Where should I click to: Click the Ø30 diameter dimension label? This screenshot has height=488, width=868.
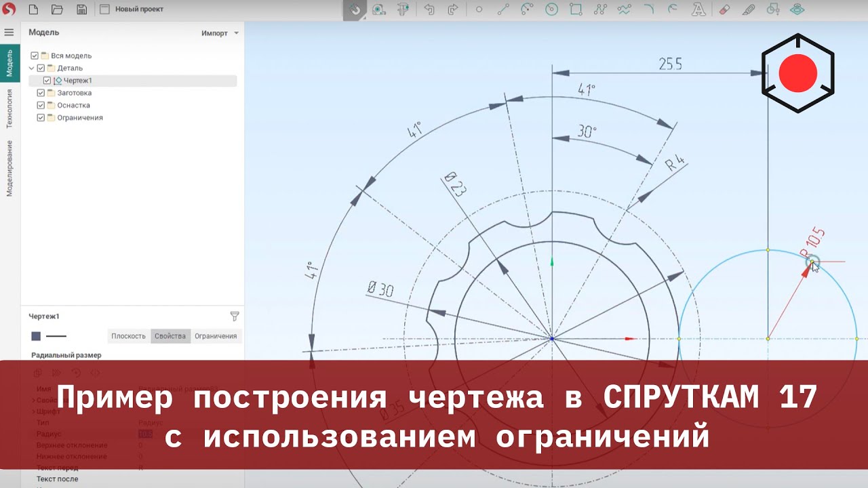click(x=380, y=289)
